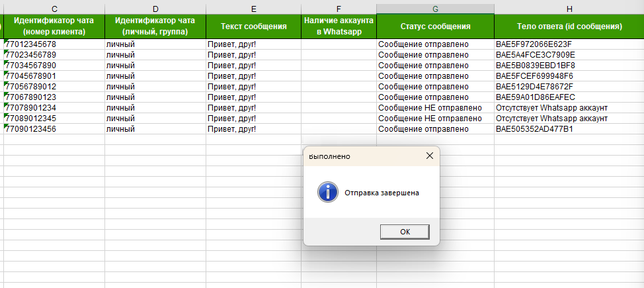Select the column F header
The height and width of the screenshot is (288, 644).
click(x=339, y=8)
